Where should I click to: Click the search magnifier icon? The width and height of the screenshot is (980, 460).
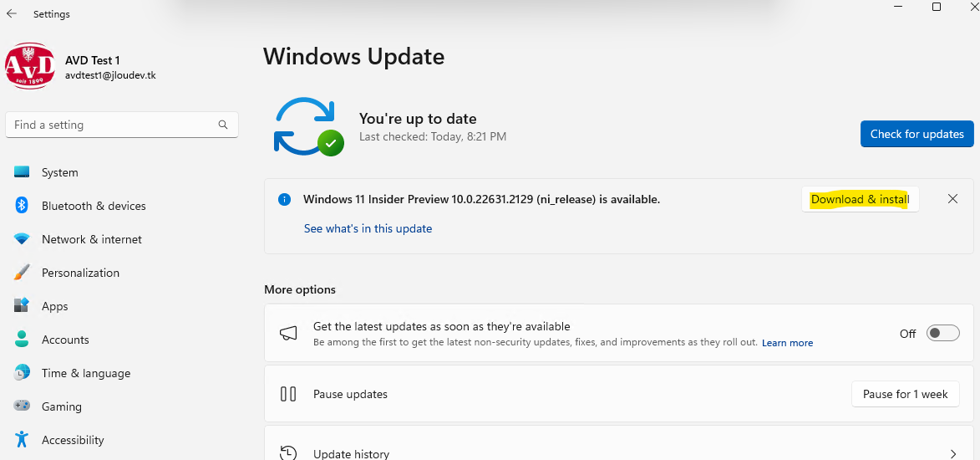pos(223,125)
